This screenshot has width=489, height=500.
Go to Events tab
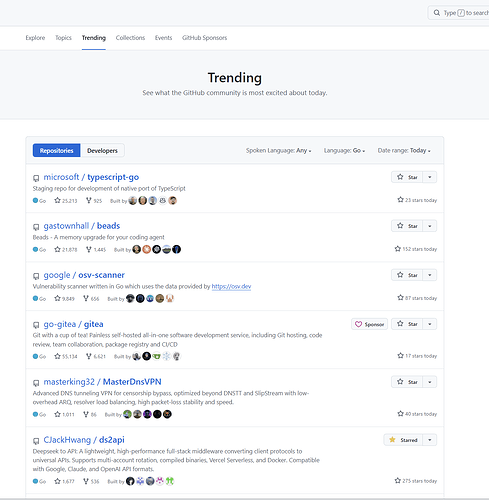tap(163, 38)
